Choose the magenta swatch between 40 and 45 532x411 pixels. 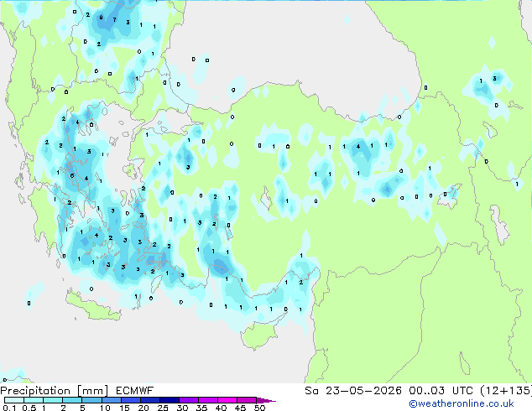coord(227,400)
